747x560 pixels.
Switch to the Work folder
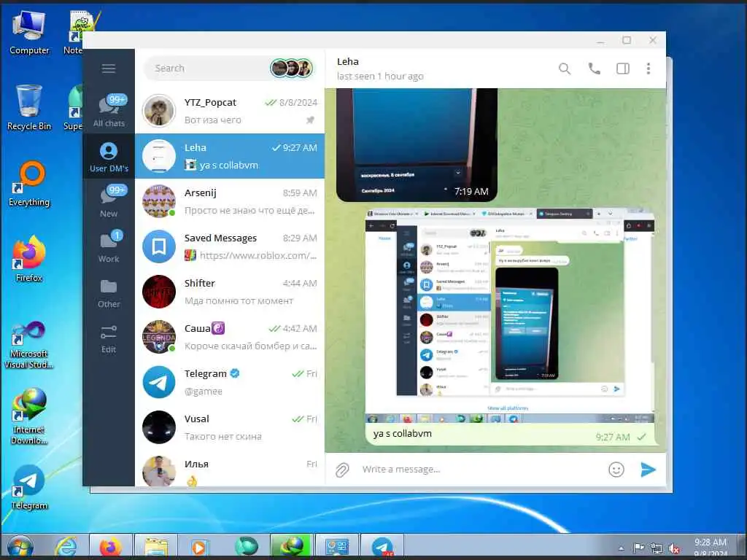coord(109,246)
